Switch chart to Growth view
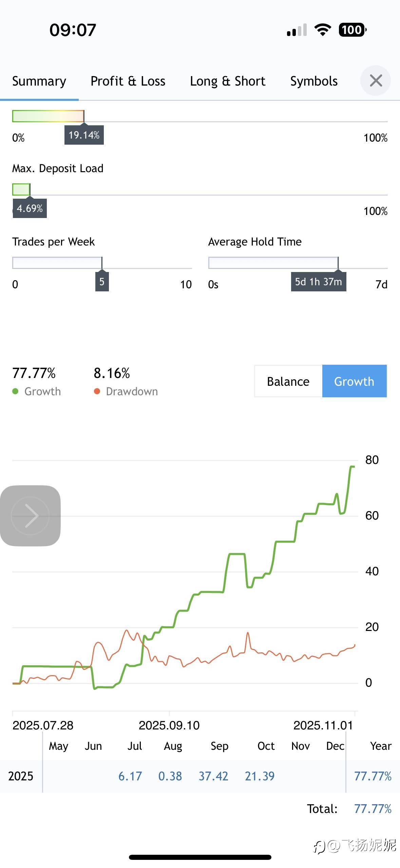This screenshot has width=400, height=868. coord(354,381)
